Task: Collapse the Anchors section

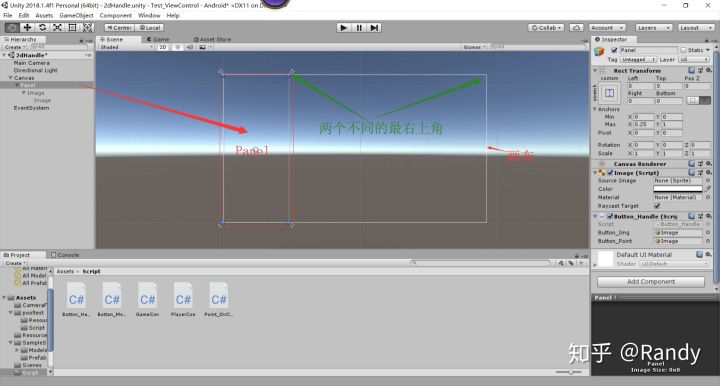Action: [x=595, y=109]
